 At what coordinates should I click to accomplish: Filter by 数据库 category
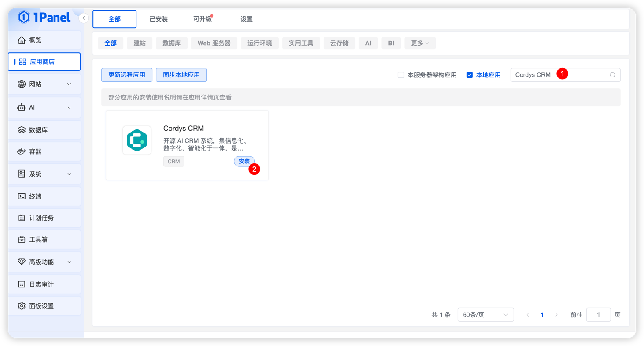[172, 43]
